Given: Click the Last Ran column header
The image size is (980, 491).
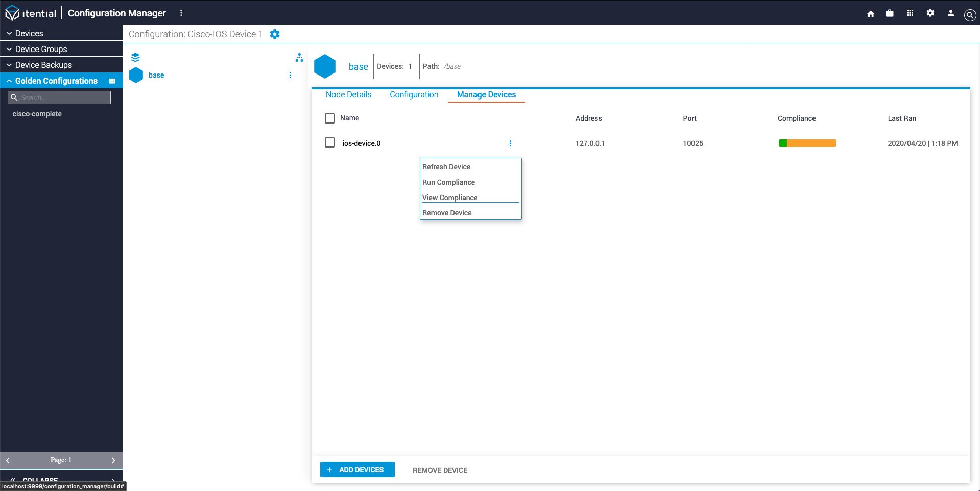Looking at the screenshot, I should pyautogui.click(x=902, y=118).
